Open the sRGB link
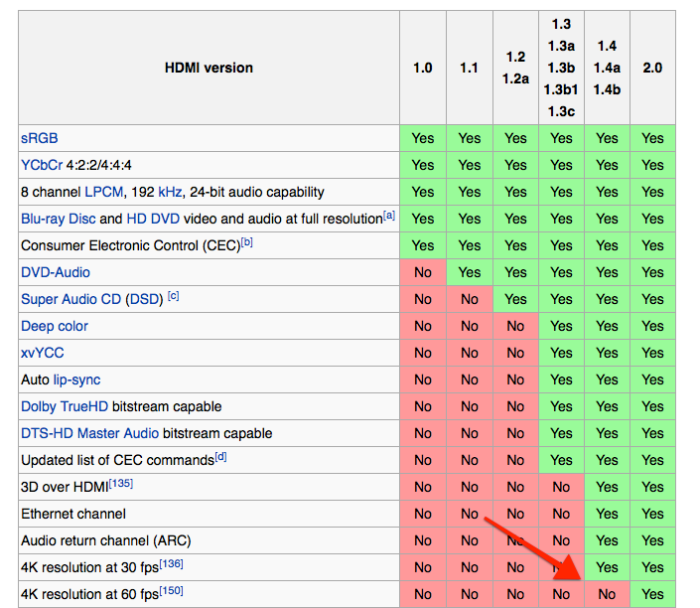The height and width of the screenshot is (608, 700). point(40,138)
